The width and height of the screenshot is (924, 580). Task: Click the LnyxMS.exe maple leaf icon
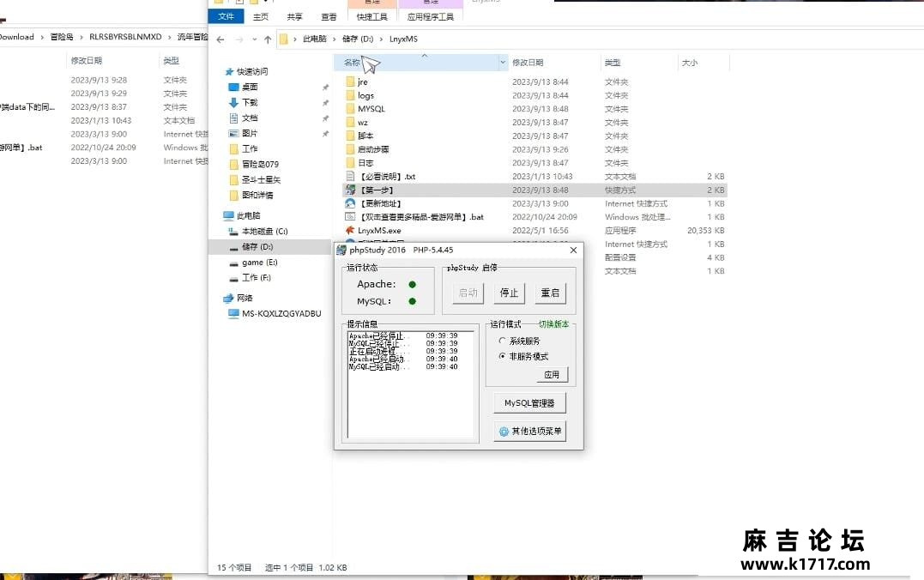350,231
